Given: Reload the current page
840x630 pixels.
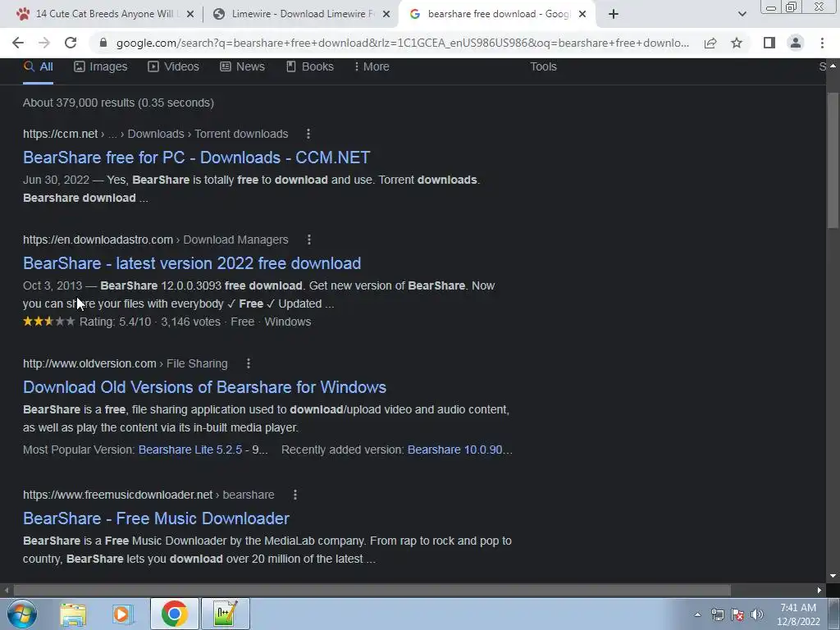Looking at the screenshot, I should click(71, 43).
